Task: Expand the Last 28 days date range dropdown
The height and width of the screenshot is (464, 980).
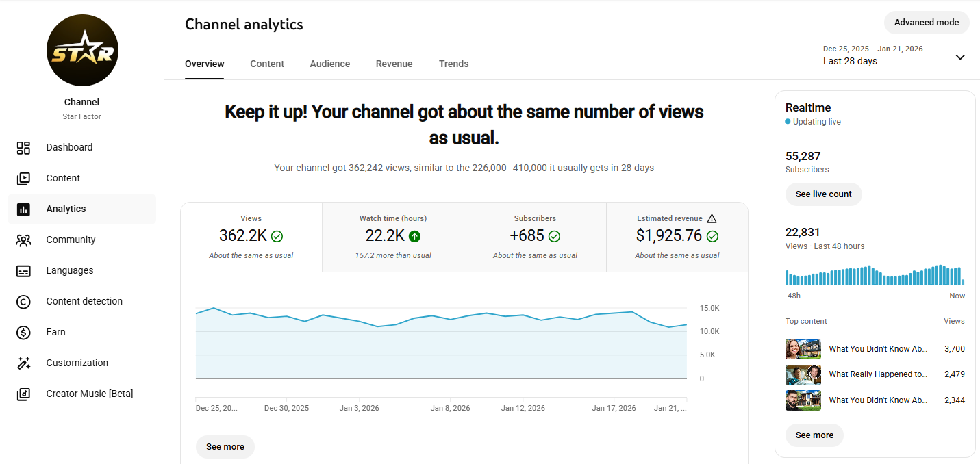Action: point(960,57)
